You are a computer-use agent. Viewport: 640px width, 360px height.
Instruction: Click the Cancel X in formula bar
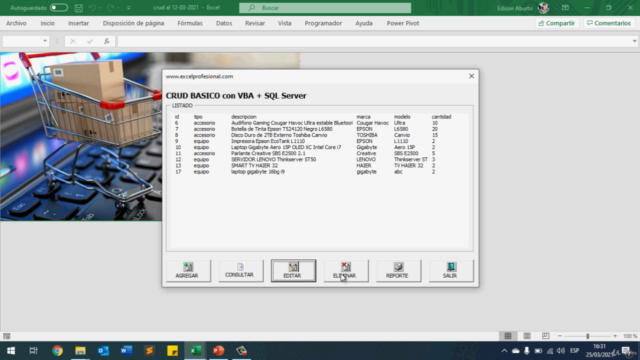click(x=73, y=41)
